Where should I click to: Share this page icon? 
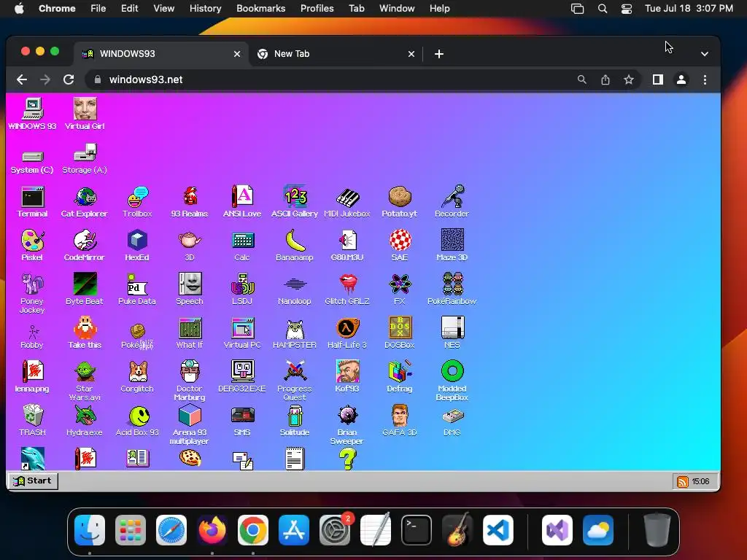coord(605,79)
